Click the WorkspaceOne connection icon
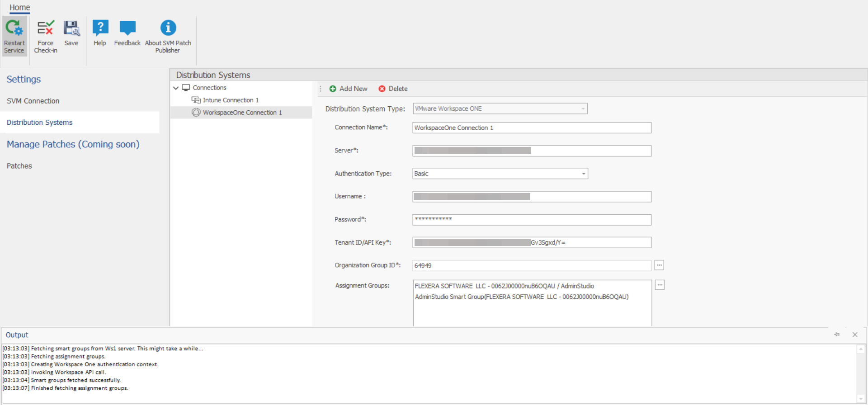868x406 pixels. 196,113
